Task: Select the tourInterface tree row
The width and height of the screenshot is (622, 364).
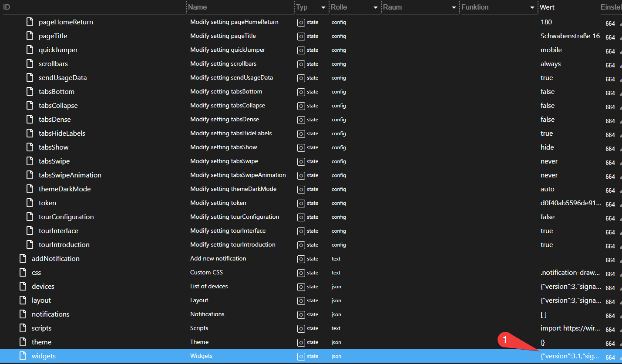Action: pyautogui.click(x=311, y=230)
